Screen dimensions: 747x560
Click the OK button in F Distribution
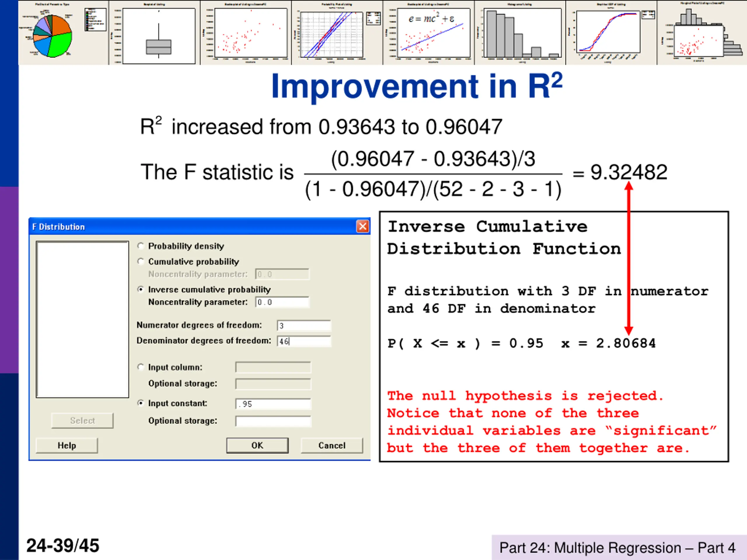[257, 446]
